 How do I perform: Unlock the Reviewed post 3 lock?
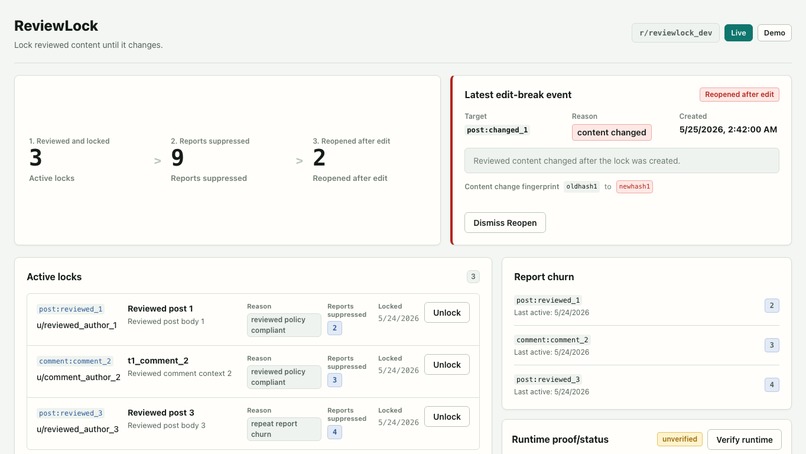tap(447, 416)
